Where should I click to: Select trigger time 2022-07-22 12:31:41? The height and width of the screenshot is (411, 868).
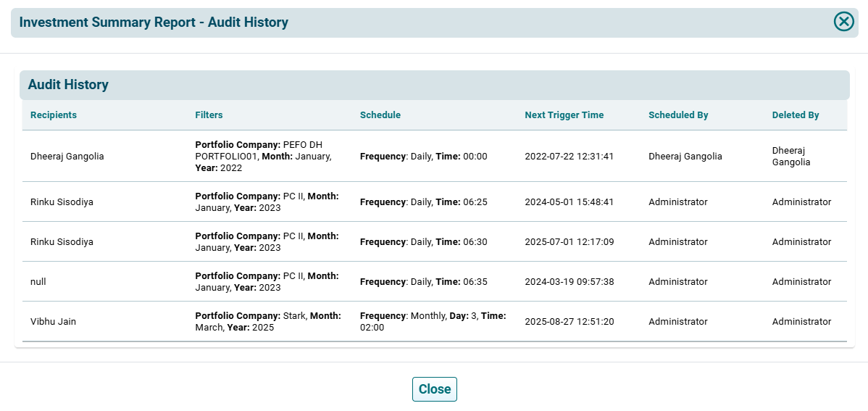coord(569,157)
